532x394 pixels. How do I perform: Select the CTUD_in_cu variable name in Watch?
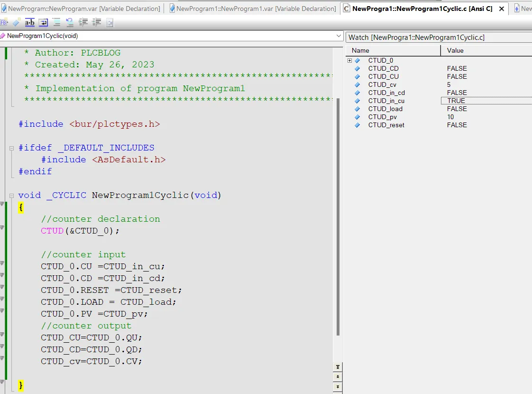pos(386,101)
